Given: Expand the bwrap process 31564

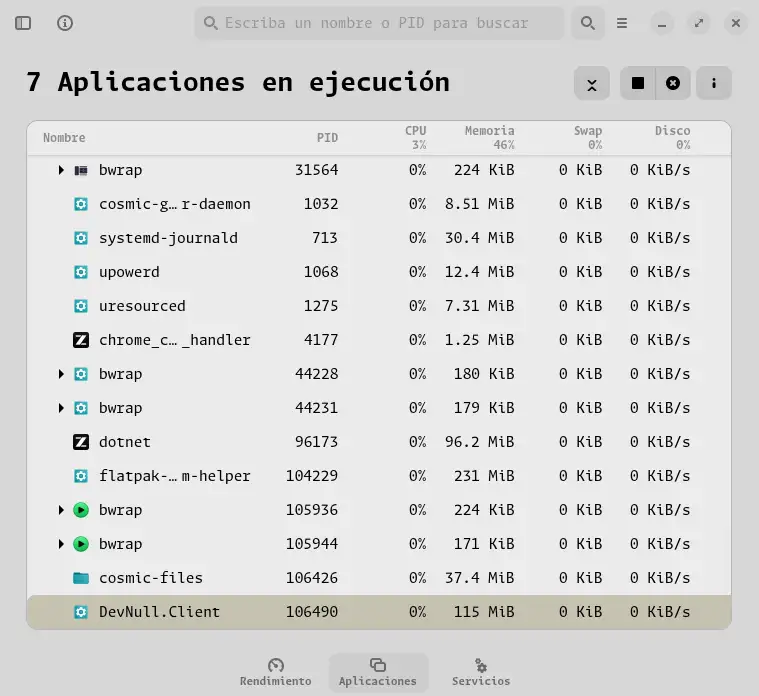Looking at the screenshot, I should tap(61, 170).
